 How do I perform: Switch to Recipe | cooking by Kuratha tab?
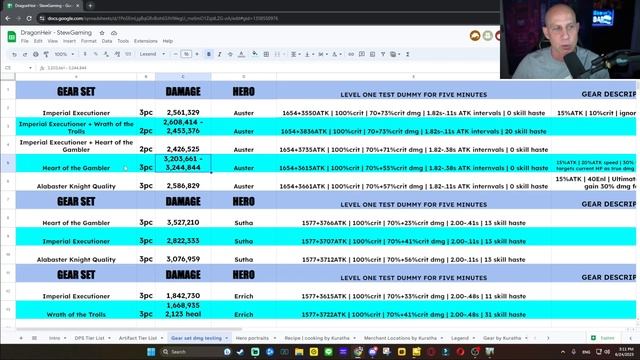[x=317, y=338]
